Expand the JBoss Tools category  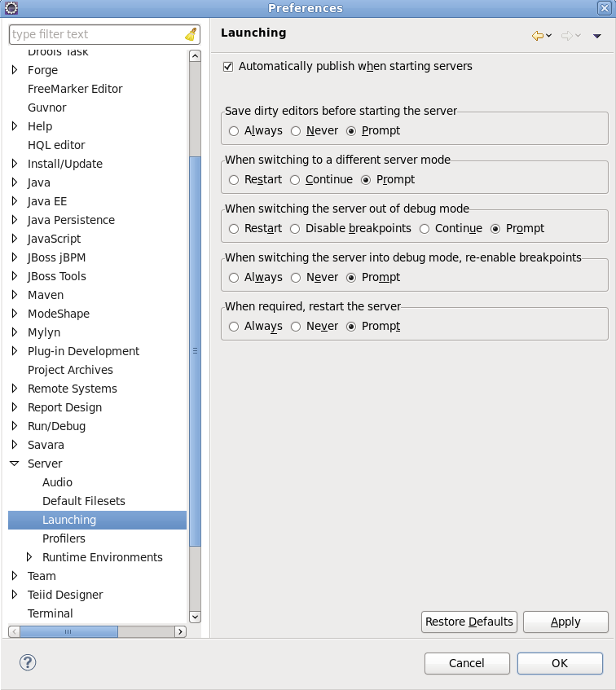click(x=15, y=276)
